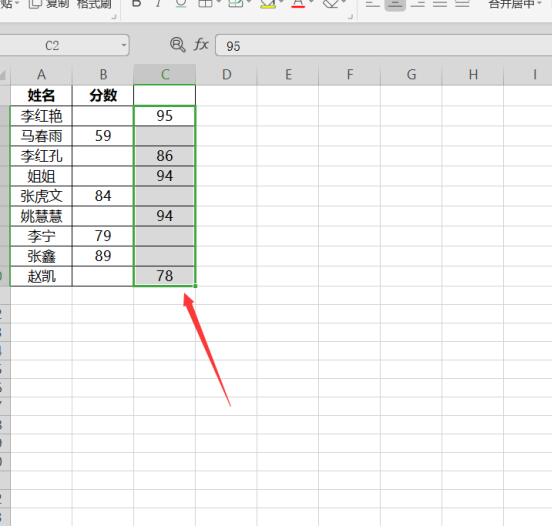Click the cell containing 78 in column C

tap(165, 276)
